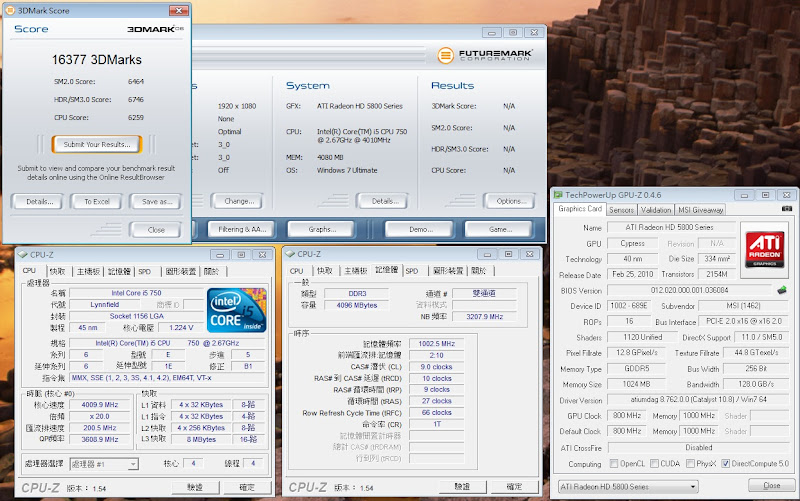This screenshot has width=800, height=501.
Task: Click the 3DMark Score window title icon
Action: pyautogui.click(x=10, y=10)
